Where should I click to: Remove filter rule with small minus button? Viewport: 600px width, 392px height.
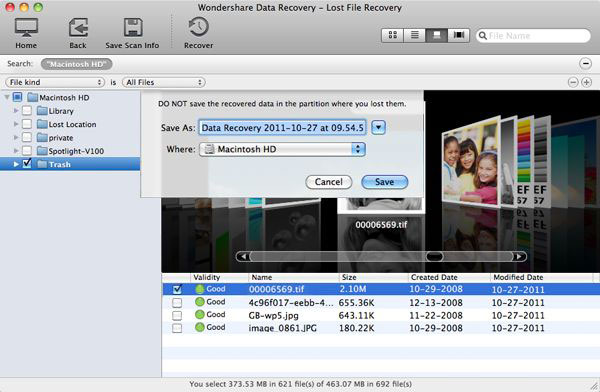(573, 82)
